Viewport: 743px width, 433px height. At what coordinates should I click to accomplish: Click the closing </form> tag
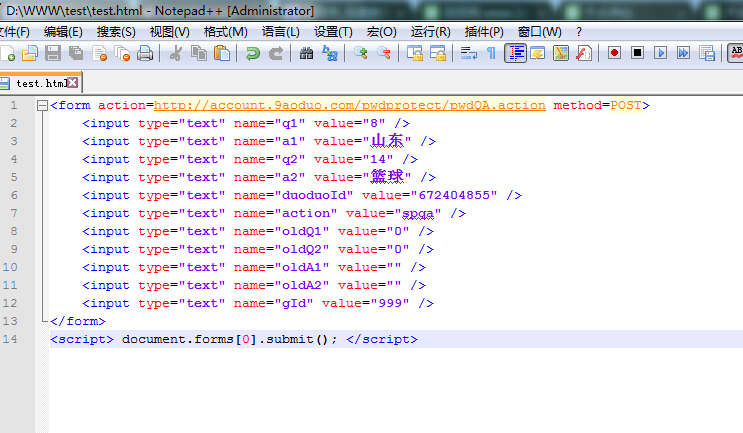pyautogui.click(x=78, y=321)
